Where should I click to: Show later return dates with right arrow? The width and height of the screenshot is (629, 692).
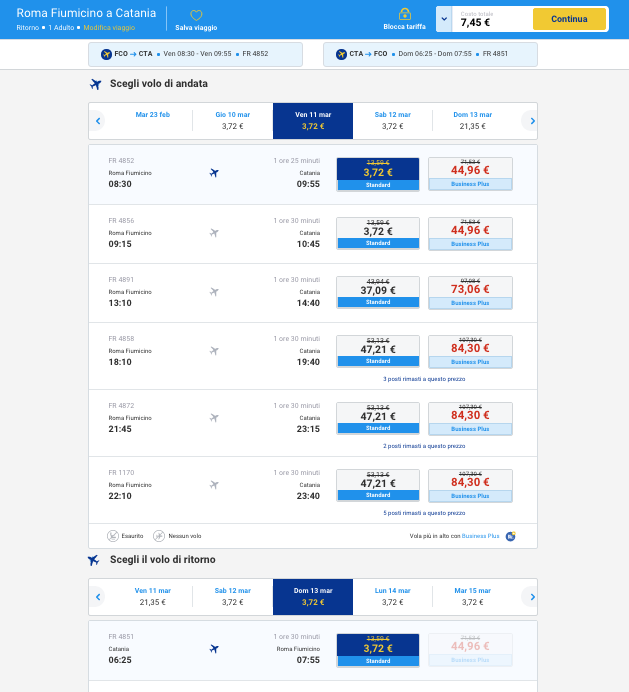click(532, 597)
